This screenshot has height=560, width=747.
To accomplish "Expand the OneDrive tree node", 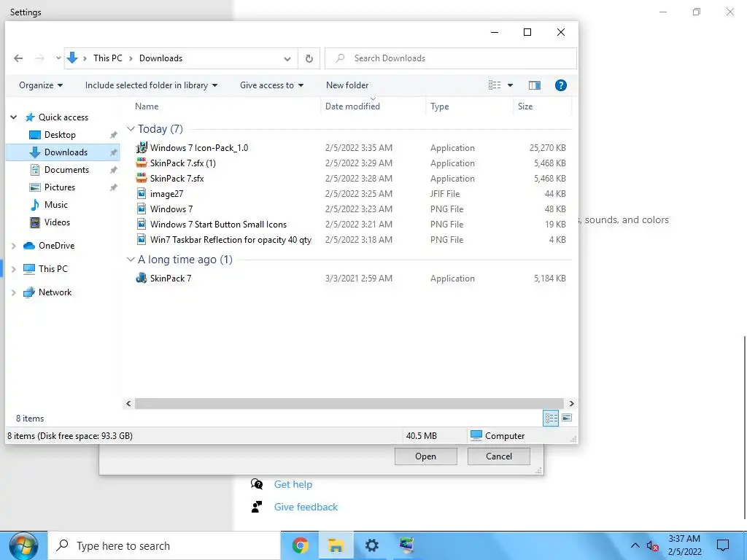I will coord(14,246).
